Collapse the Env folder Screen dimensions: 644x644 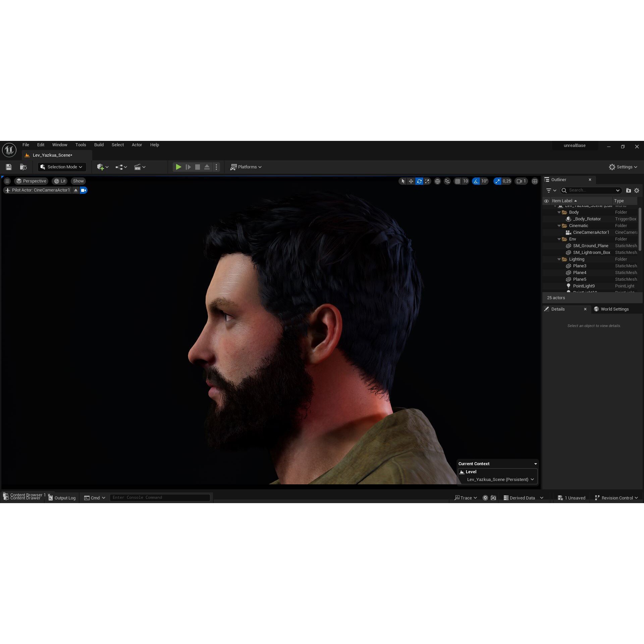pyautogui.click(x=559, y=239)
